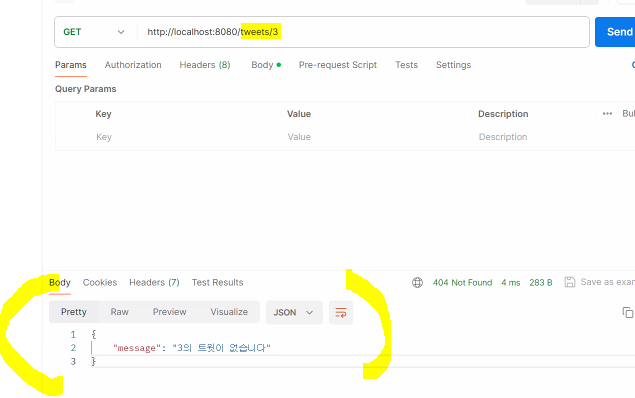
Task: Click the Query Params heading
Action: click(x=85, y=89)
